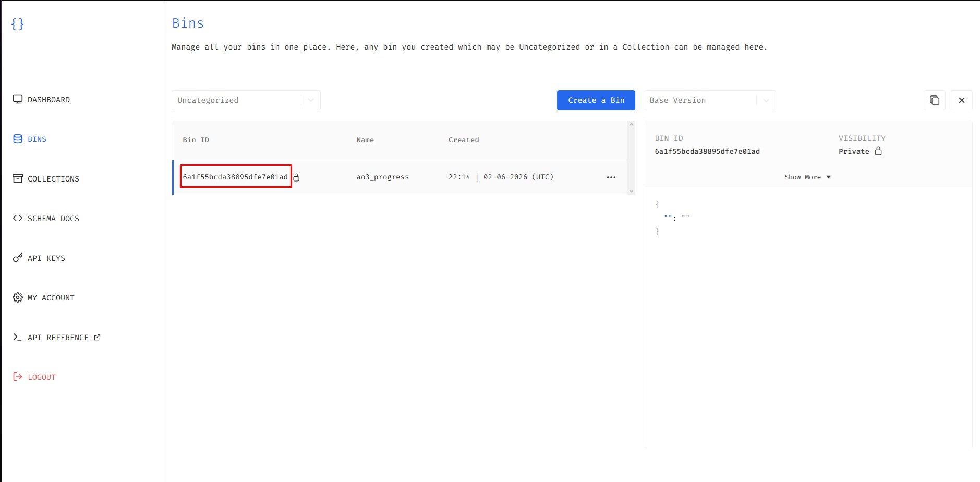
Task: Log out of the account
Action: (34, 377)
